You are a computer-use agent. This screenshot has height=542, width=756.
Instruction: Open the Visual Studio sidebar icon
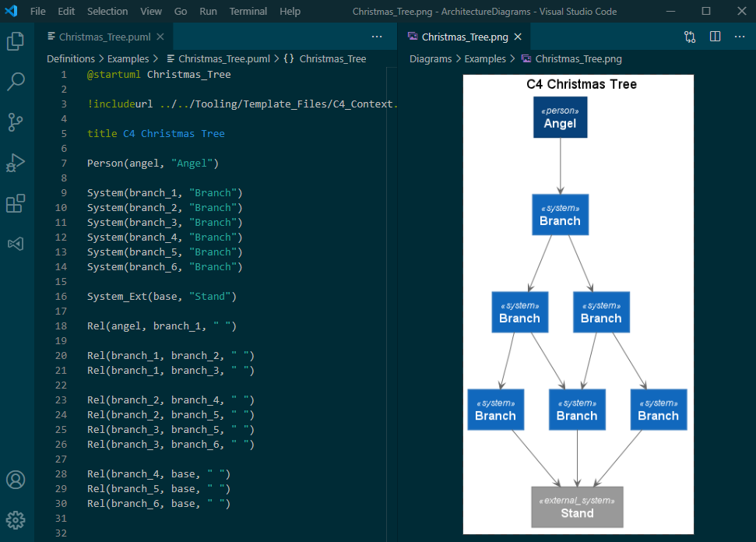(x=16, y=244)
